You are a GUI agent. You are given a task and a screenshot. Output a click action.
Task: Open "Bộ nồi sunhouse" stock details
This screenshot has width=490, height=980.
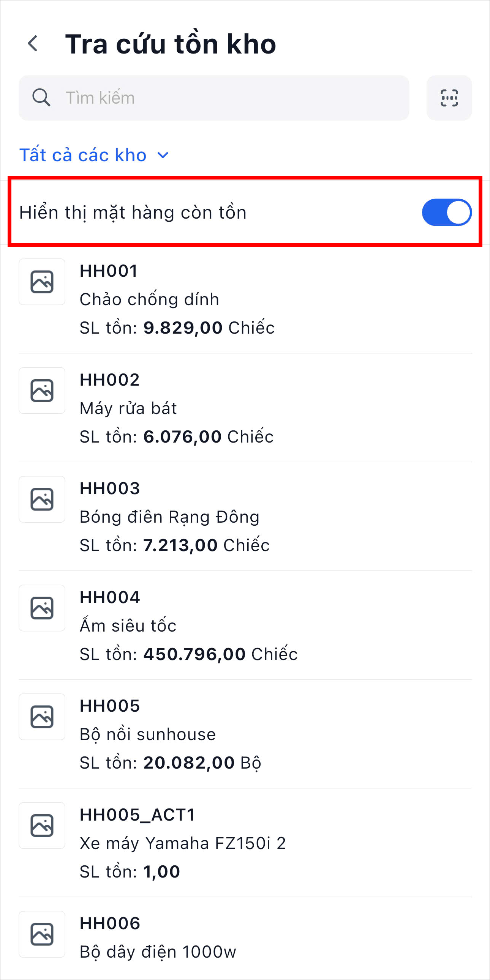pos(148,734)
